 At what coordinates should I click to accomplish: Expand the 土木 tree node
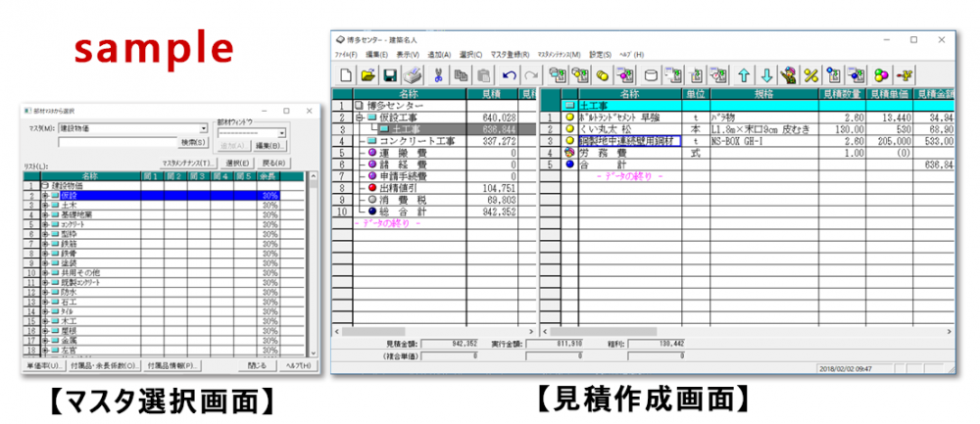tap(45, 206)
